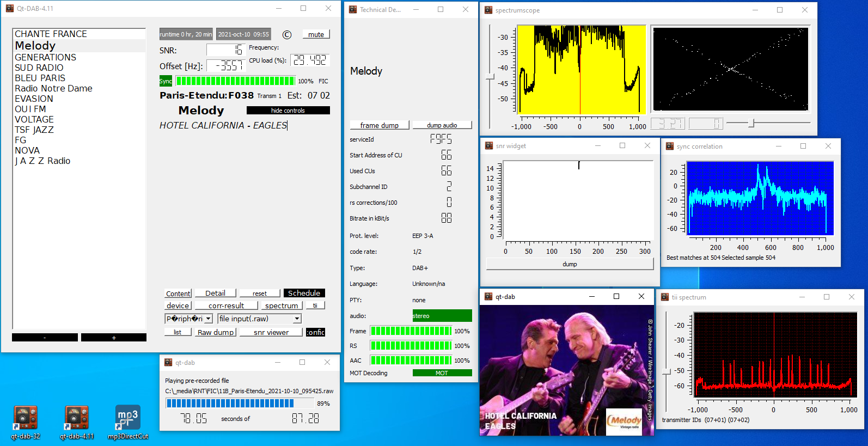
Task: Open the audio output device dropdown
Action: [x=189, y=319]
